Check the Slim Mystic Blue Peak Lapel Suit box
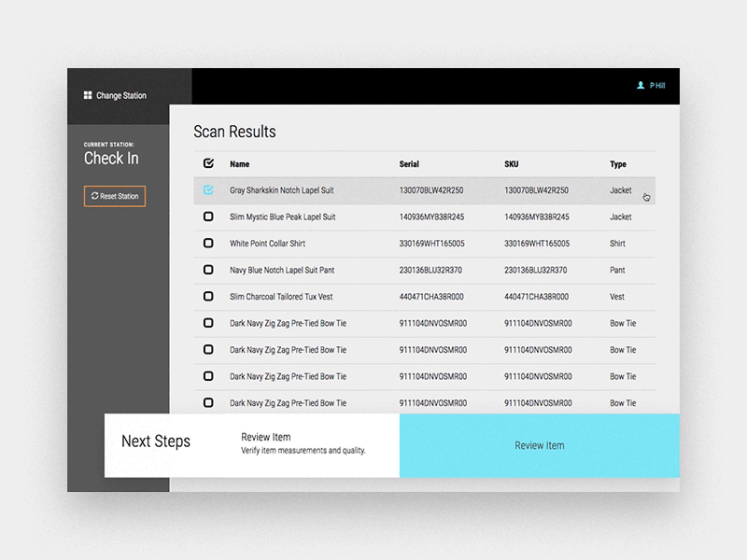747x560 pixels. tap(208, 217)
